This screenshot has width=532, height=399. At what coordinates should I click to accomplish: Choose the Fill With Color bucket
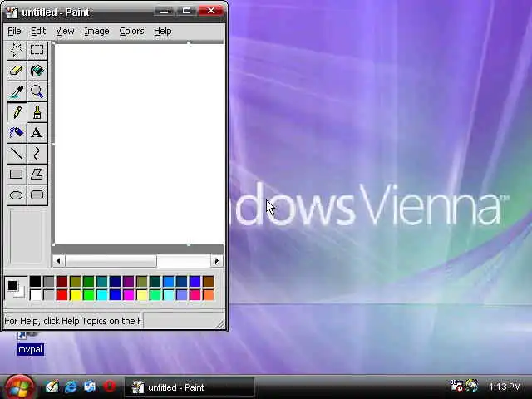[37, 71]
